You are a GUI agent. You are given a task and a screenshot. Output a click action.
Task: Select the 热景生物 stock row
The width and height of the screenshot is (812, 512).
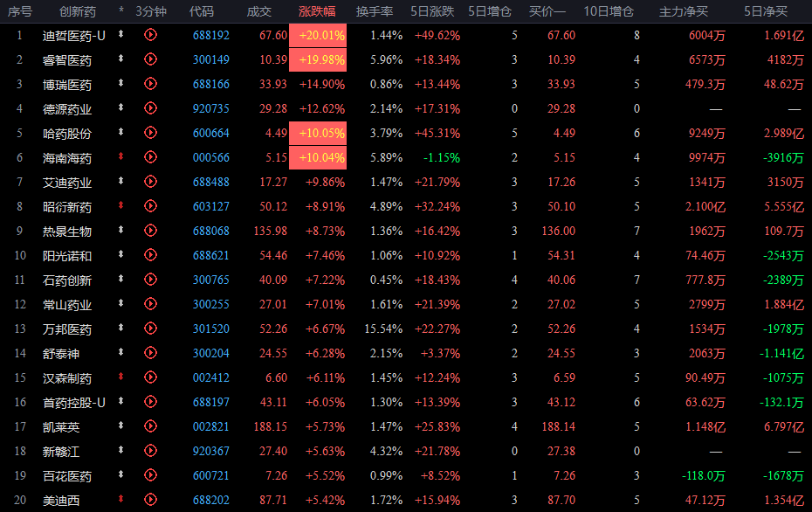[x=406, y=232]
